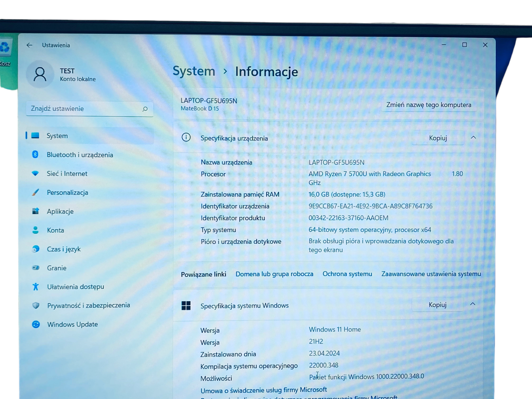Click Nazwa urządzenia value LAPTOP-GF5U695N
Image resolution: width=532 pixels, height=399 pixels.
click(336, 162)
